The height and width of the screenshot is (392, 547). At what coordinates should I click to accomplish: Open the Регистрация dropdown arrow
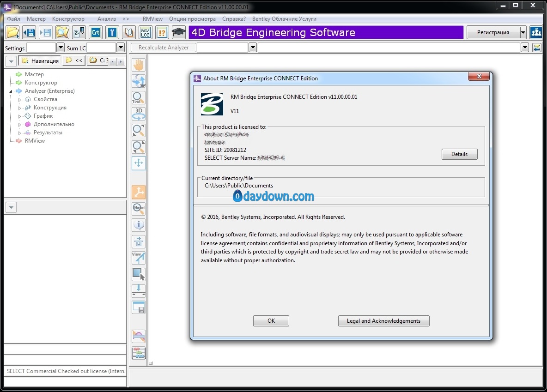tap(523, 32)
